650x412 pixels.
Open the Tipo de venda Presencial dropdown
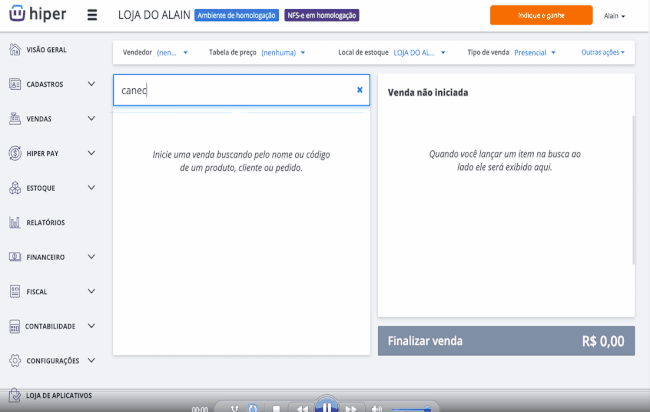pos(535,53)
